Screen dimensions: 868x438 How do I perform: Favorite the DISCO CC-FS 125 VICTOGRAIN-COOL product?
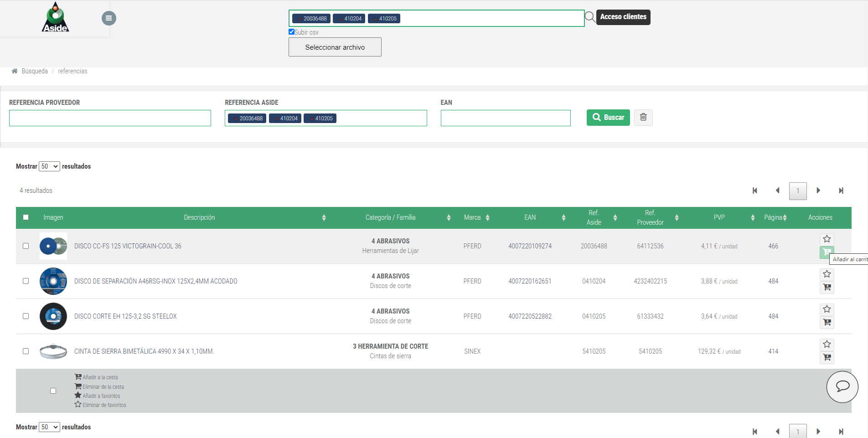(827, 239)
